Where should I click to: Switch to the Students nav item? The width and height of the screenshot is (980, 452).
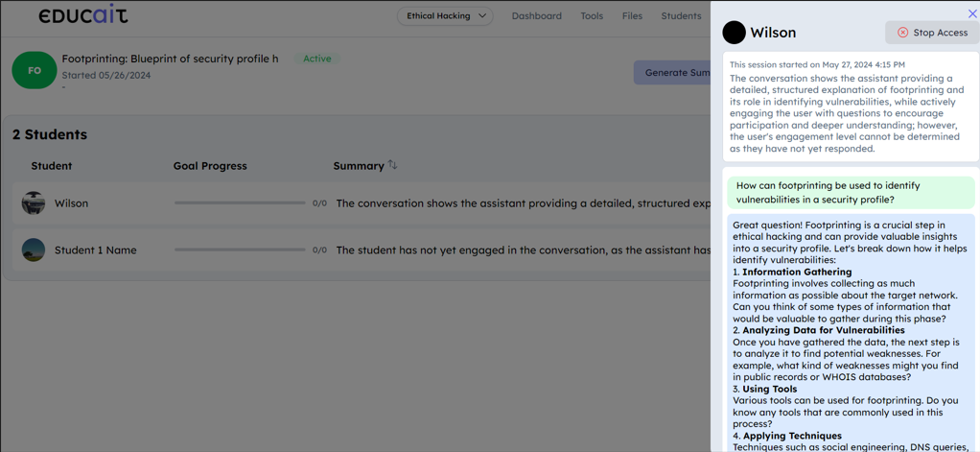tap(681, 16)
